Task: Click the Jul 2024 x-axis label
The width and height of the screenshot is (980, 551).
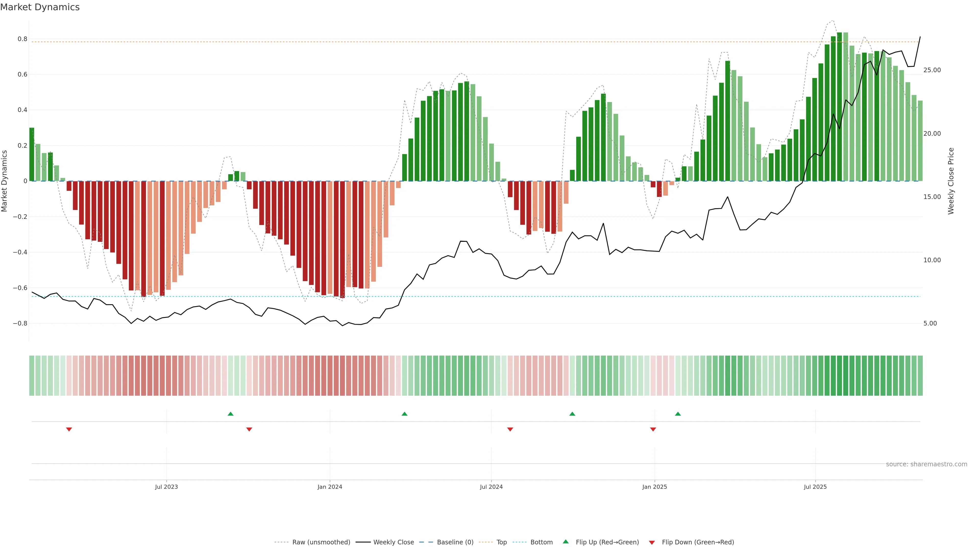Action: (x=491, y=487)
